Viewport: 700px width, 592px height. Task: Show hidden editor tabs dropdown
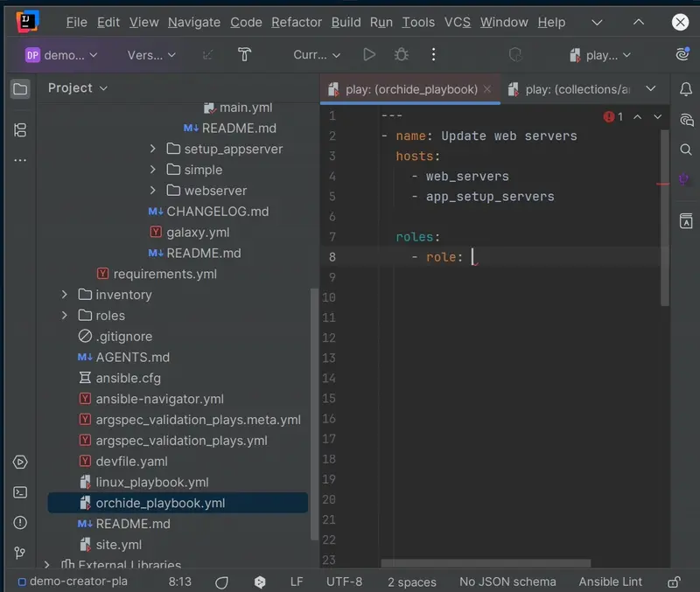[650, 88]
